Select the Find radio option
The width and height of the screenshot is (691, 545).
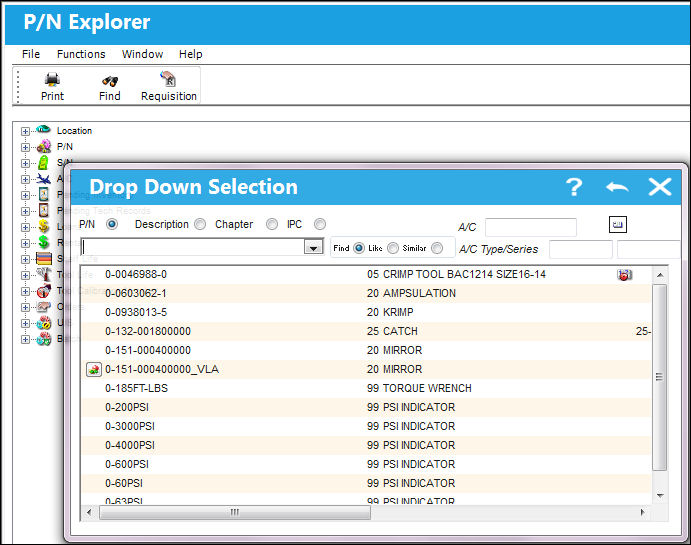pos(359,248)
